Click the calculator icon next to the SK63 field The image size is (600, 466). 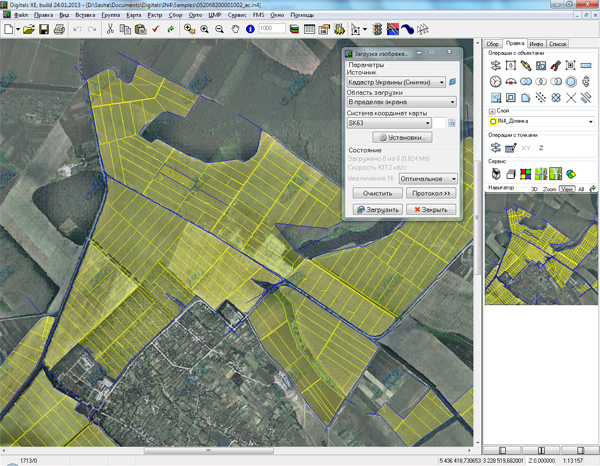(x=452, y=124)
